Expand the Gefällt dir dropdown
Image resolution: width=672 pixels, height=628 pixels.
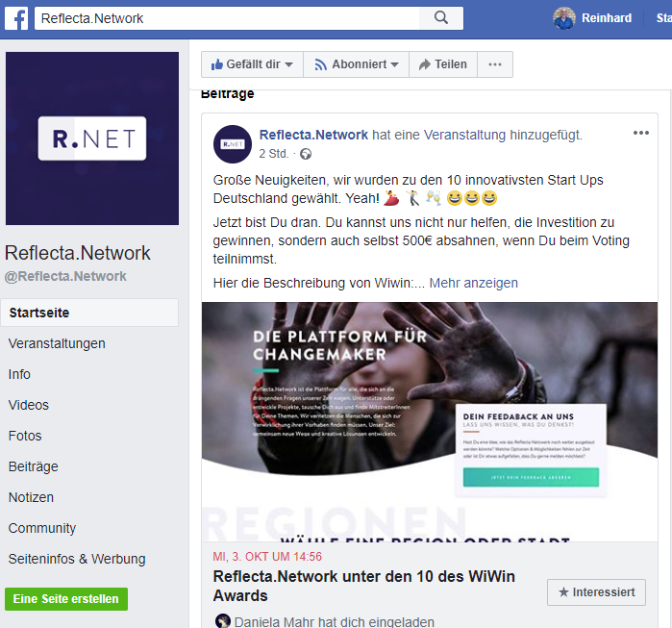[x=252, y=64]
